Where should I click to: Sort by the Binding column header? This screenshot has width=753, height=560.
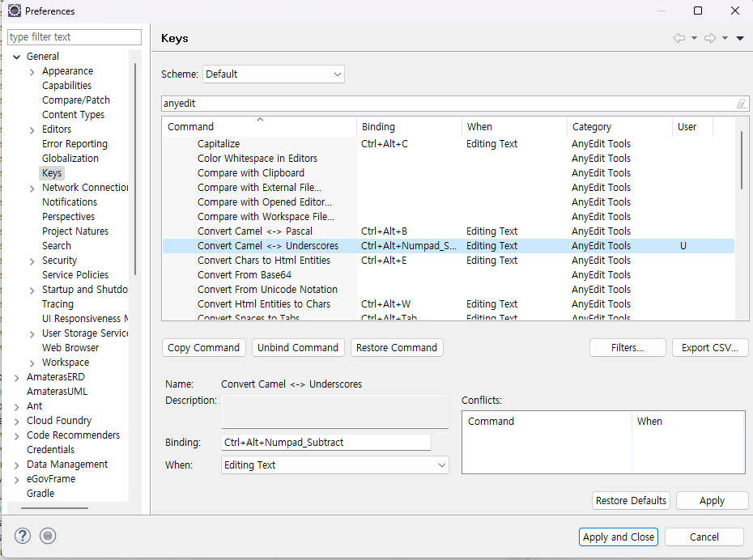click(409, 127)
